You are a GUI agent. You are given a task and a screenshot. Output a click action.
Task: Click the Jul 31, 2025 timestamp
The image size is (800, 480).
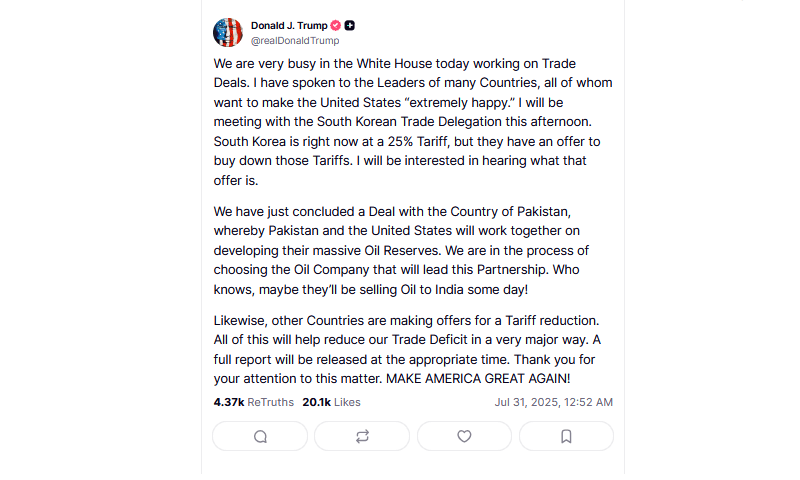pos(553,402)
